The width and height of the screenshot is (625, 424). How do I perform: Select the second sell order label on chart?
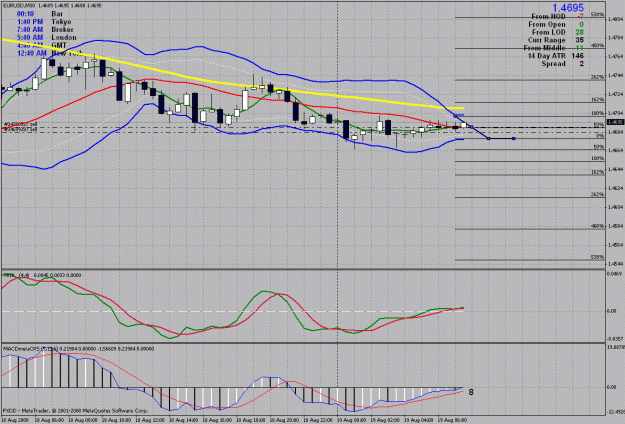point(20,130)
